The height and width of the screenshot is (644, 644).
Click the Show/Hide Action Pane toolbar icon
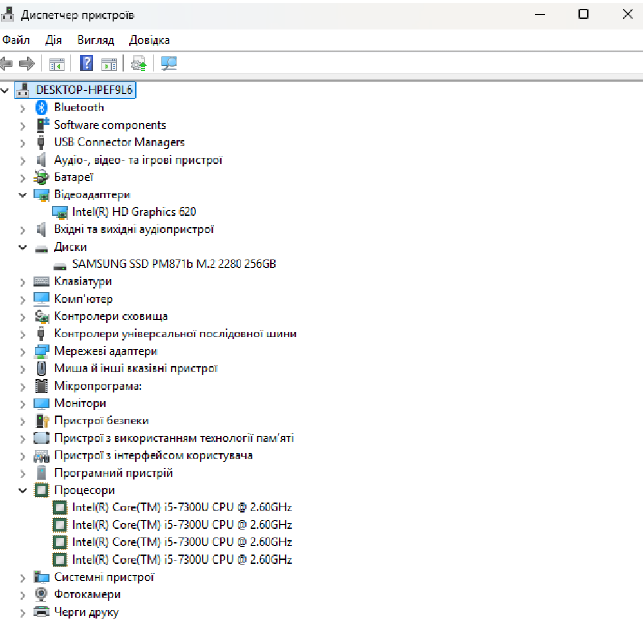tap(109, 64)
